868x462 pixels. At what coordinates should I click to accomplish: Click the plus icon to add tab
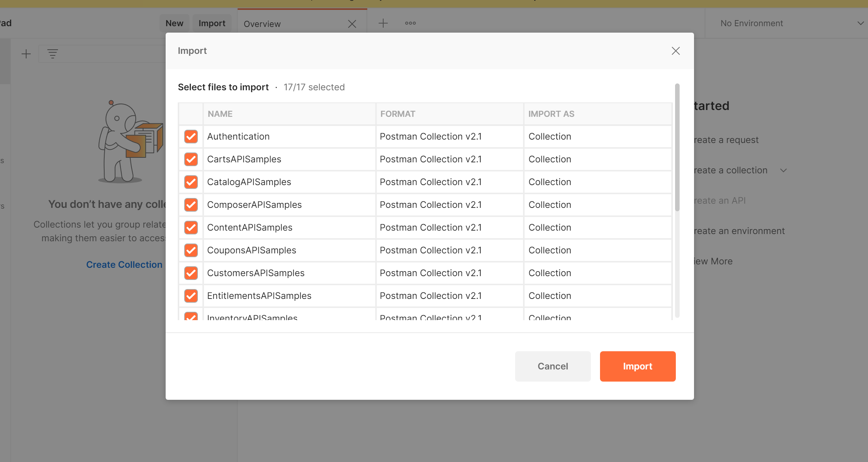point(383,23)
